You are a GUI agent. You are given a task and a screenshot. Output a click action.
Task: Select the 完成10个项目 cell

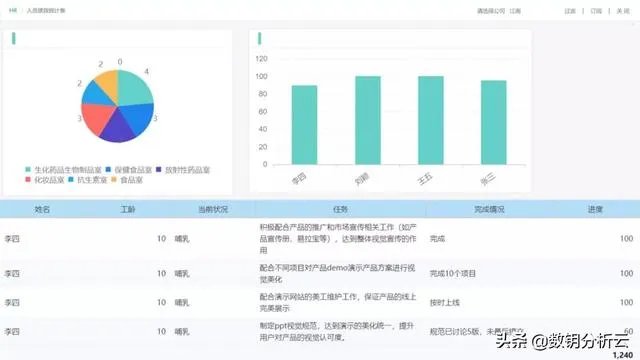tap(453, 273)
